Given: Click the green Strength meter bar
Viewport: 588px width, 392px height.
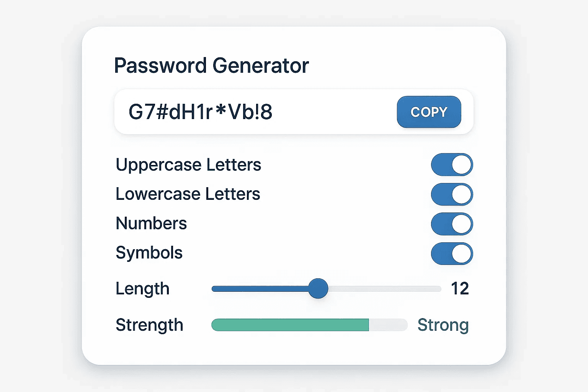Looking at the screenshot, I should coord(290,325).
